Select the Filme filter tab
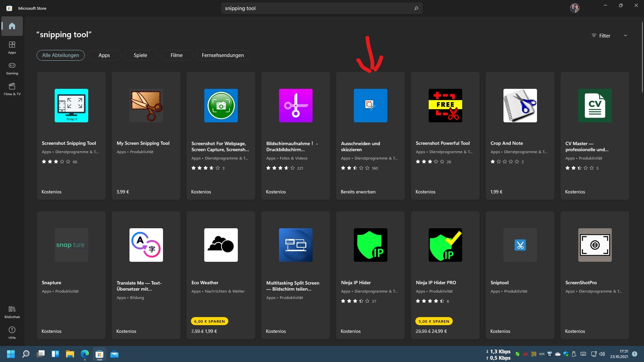644x362 pixels. pyautogui.click(x=176, y=55)
